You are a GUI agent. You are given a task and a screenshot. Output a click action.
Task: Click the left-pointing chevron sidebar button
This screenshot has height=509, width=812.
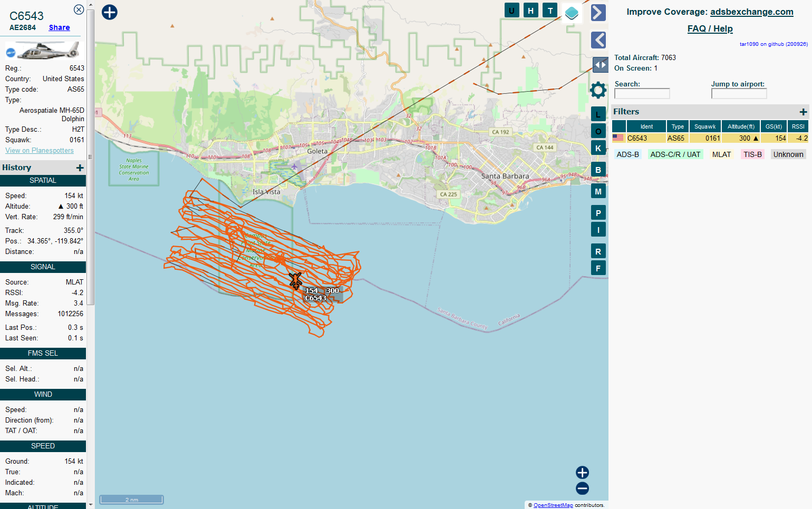click(598, 40)
